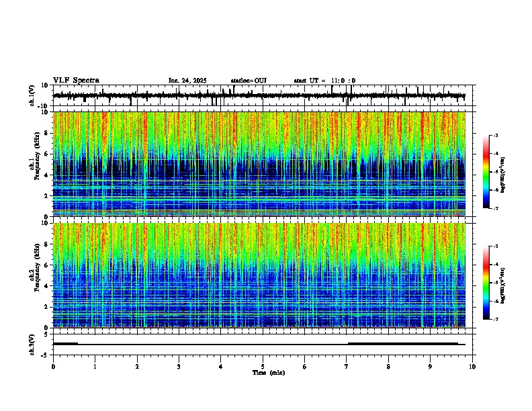The height and width of the screenshot is (411, 532).
Task: Click the ch.3 flat voltage trace
Action: pyautogui.click(x=259, y=345)
